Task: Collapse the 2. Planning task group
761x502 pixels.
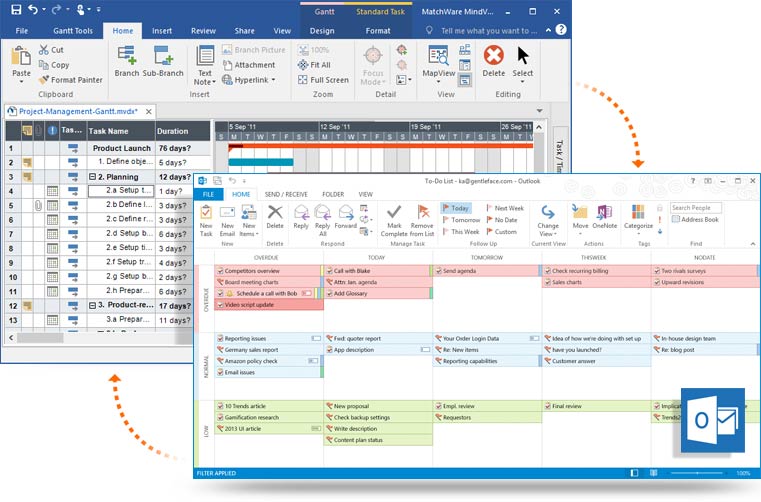Action: pos(92,177)
